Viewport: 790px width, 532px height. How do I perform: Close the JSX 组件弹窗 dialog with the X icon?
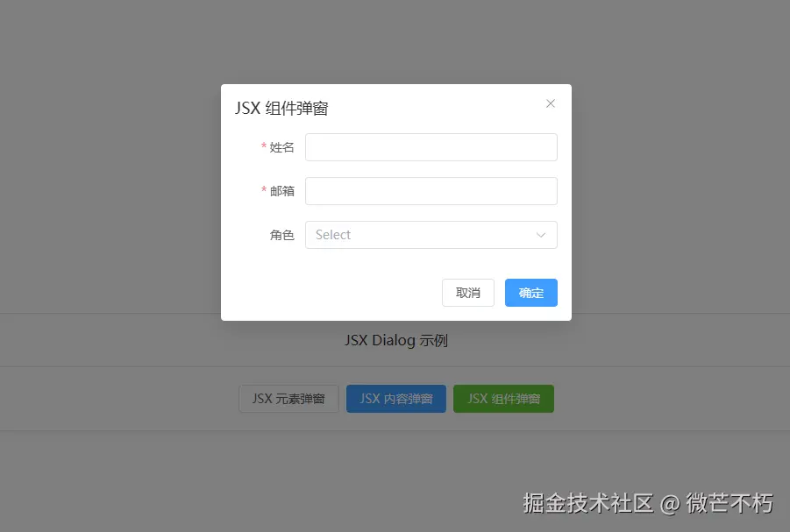[x=550, y=103]
